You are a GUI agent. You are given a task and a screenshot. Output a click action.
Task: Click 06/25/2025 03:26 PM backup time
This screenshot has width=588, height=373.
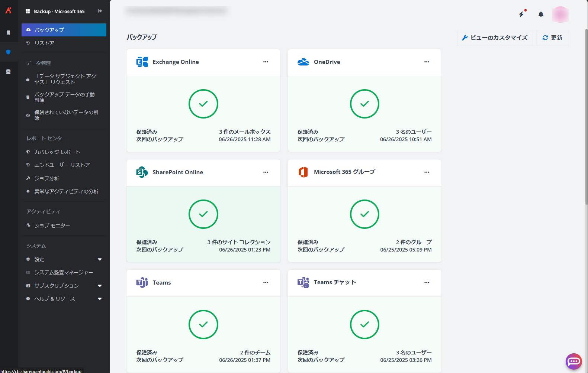(x=406, y=360)
